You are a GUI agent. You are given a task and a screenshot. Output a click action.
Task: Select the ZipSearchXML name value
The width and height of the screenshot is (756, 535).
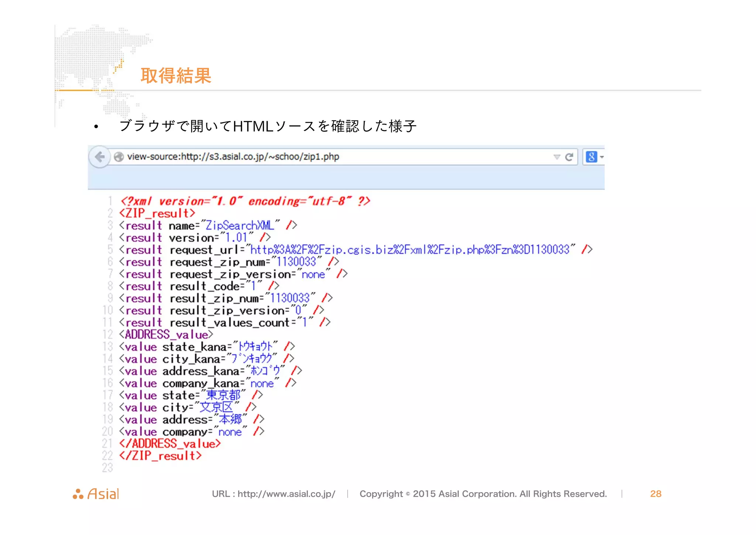coord(240,225)
